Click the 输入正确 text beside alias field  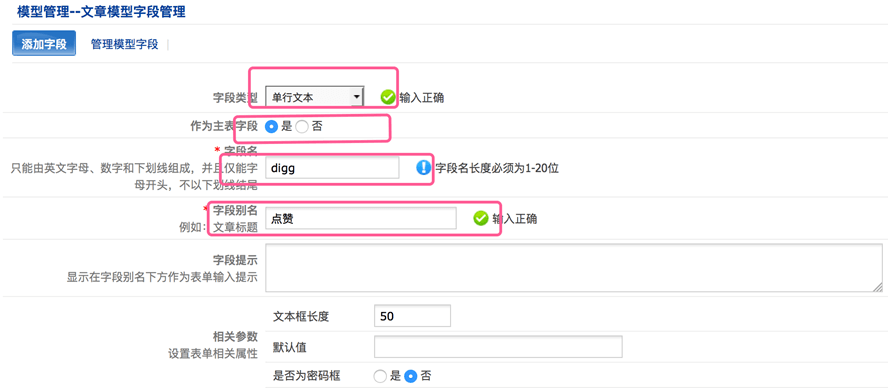514,219
